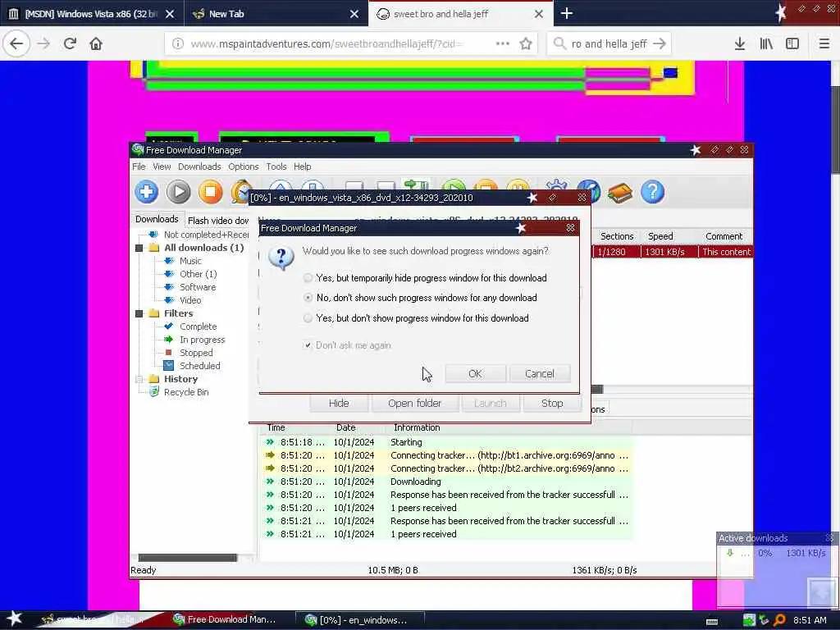Reload the page with the refresh icon
The width and height of the screenshot is (840, 630).
pyautogui.click(x=70, y=43)
